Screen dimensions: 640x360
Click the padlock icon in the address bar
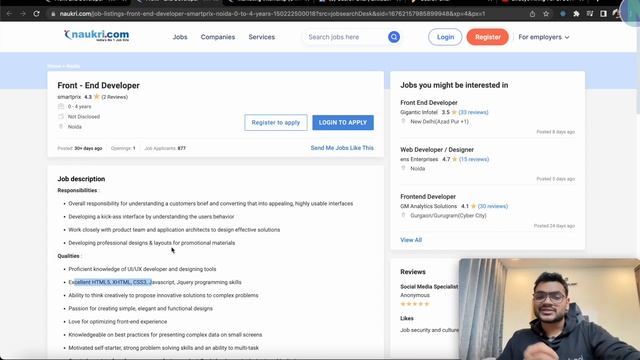(53, 14)
